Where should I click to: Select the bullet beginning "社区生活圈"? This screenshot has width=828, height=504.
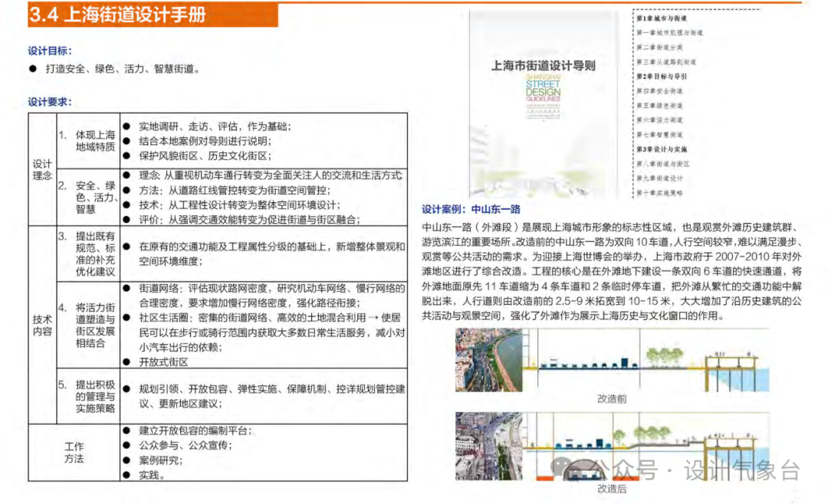click(x=272, y=332)
